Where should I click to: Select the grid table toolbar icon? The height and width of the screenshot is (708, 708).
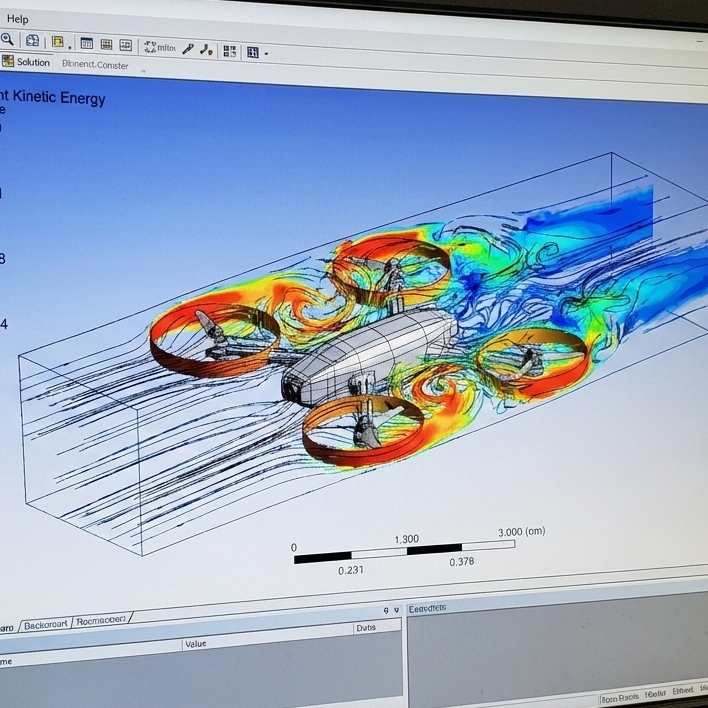click(x=106, y=45)
